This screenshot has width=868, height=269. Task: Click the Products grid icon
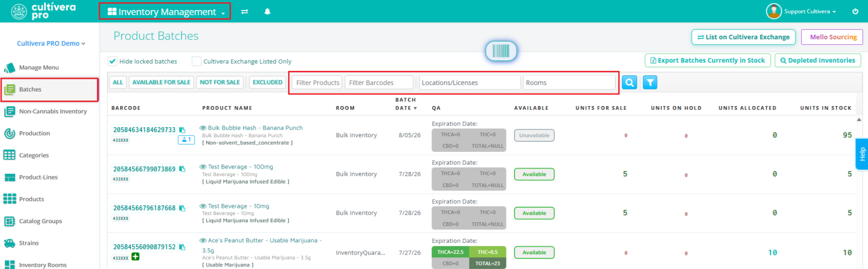point(10,199)
